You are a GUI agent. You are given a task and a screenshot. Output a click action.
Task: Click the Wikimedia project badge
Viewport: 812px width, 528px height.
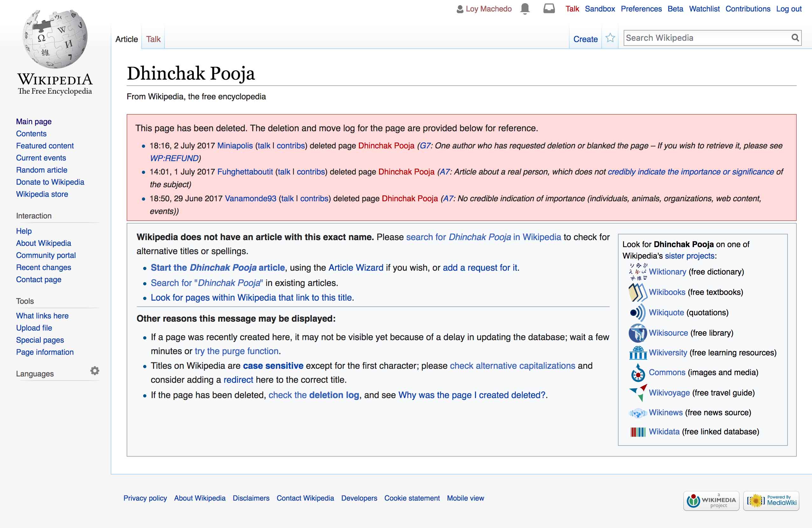click(x=711, y=501)
